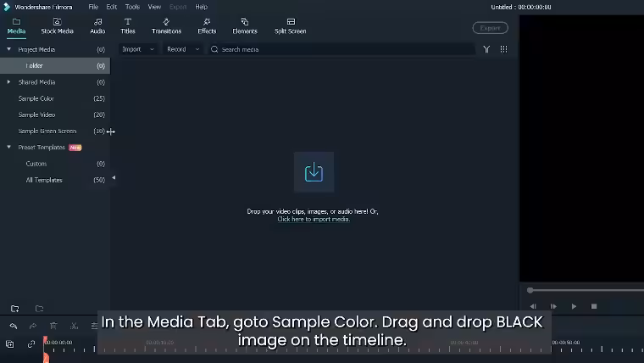644x363 pixels.
Task: Expand the Shared Media tree
Action: click(x=8, y=81)
